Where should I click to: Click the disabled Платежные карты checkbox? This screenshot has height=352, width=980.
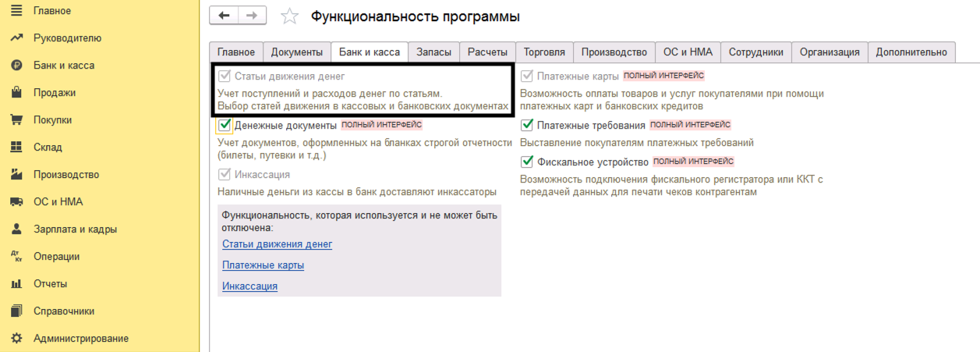[528, 76]
